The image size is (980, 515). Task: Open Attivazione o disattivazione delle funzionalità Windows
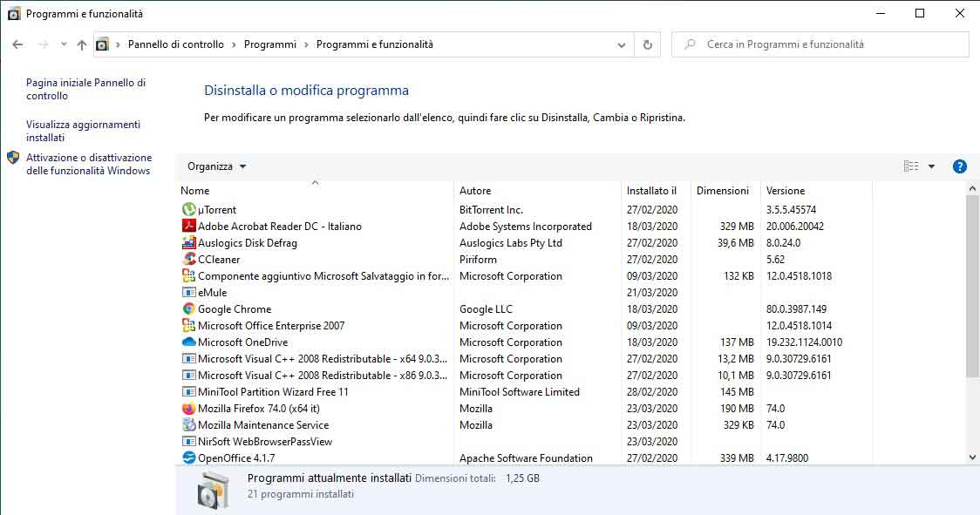point(89,164)
